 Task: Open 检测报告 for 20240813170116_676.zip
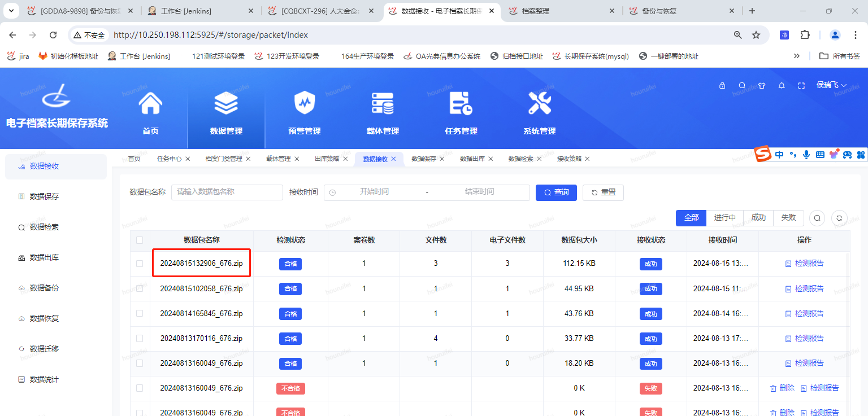click(x=804, y=338)
